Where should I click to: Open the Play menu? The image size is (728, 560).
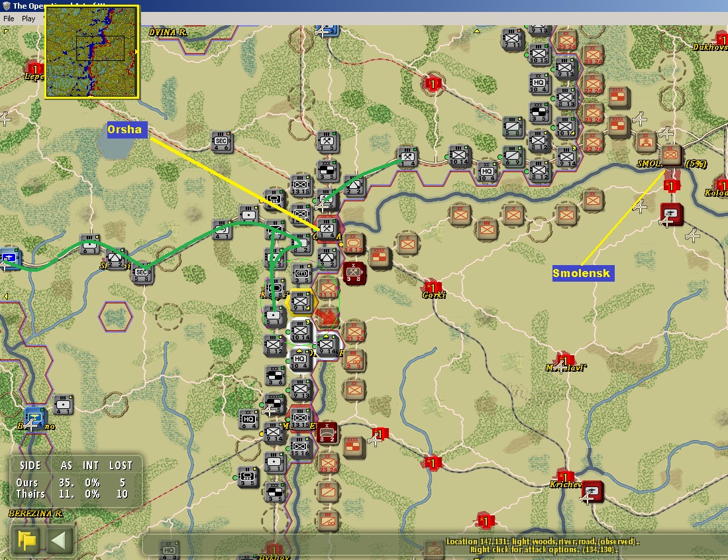(28, 19)
